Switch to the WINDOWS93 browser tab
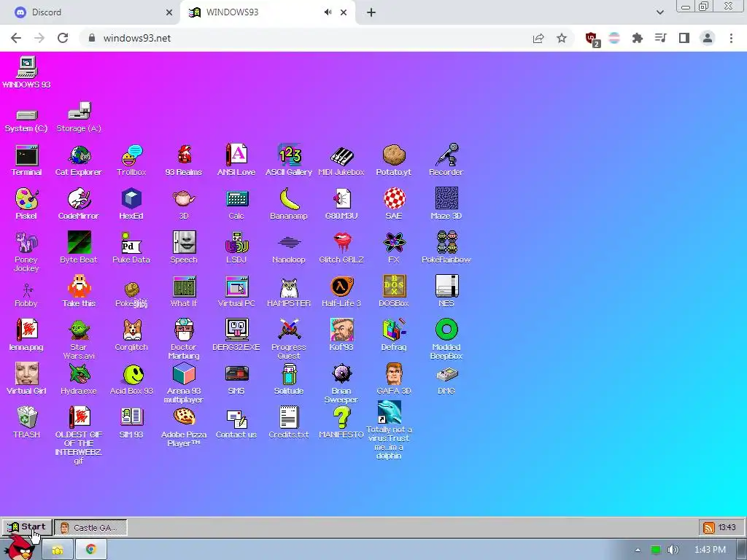747x560 pixels. coord(268,12)
